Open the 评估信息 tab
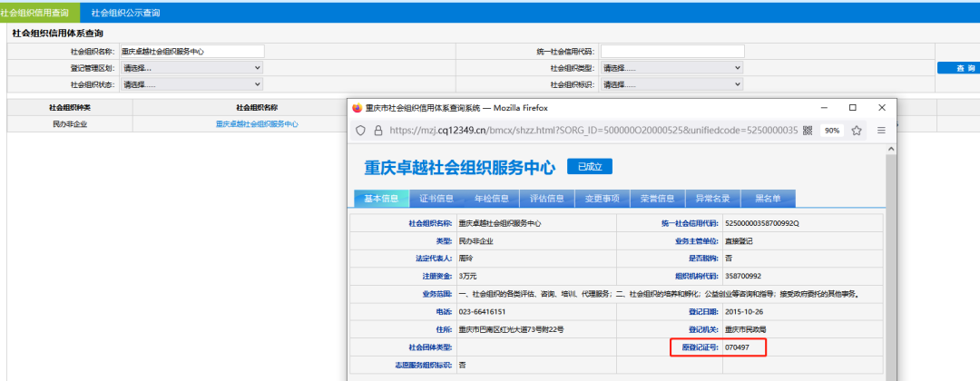 coord(547,199)
